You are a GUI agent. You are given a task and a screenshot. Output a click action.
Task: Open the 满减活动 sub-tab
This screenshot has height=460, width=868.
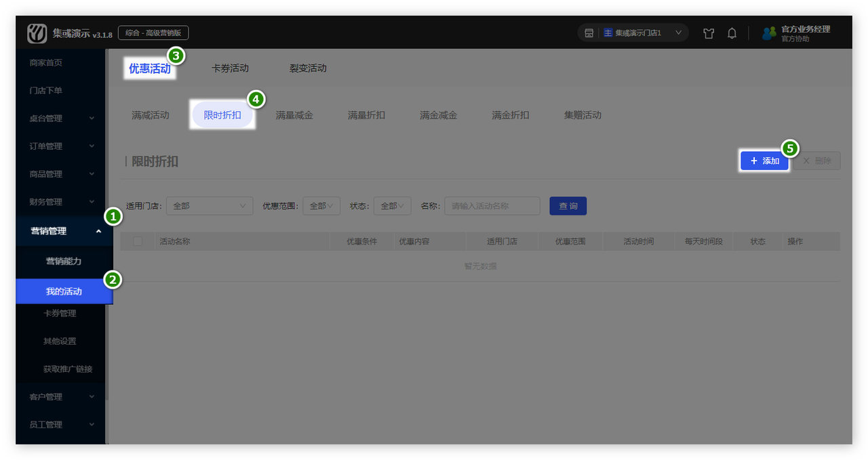151,115
